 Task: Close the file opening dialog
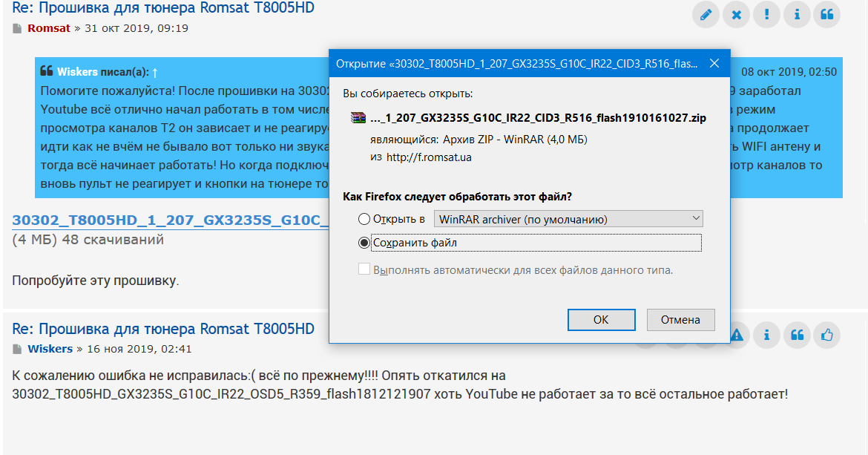click(714, 64)
